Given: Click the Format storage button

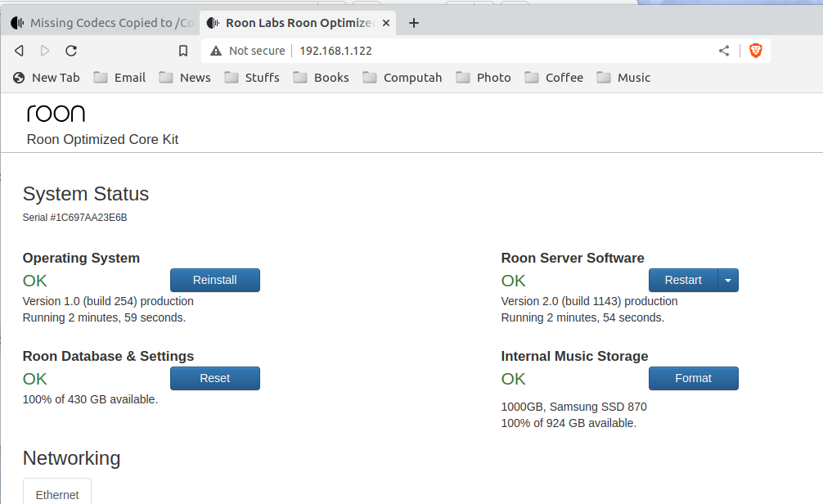Looking at the screenshot, I should 693,378.
